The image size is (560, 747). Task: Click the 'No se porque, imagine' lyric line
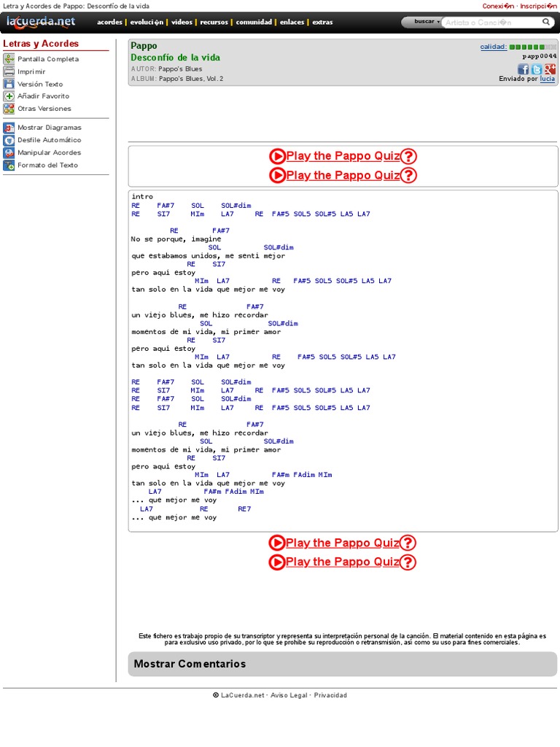click(176, 239)
